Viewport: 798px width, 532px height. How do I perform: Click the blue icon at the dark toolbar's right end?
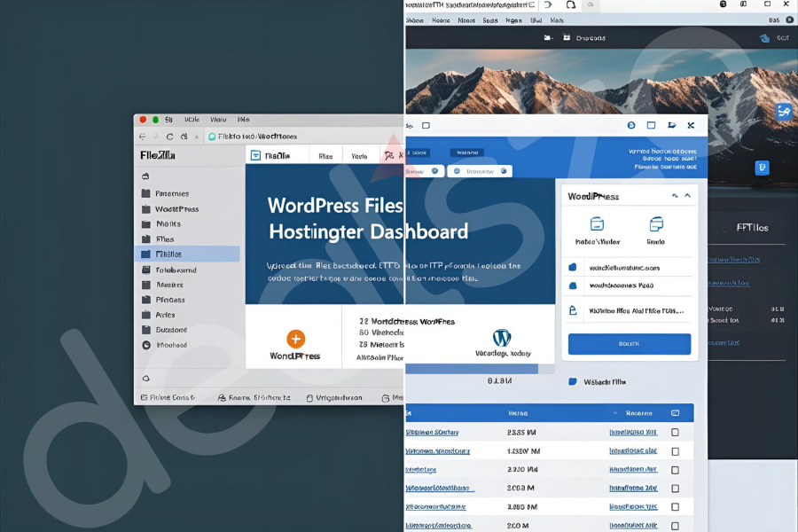tap(764, 38)
